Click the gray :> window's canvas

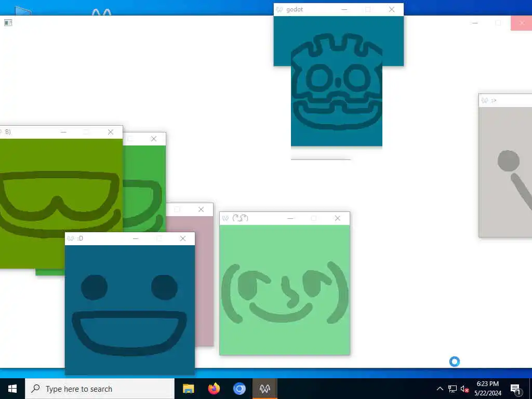[505, 172]
